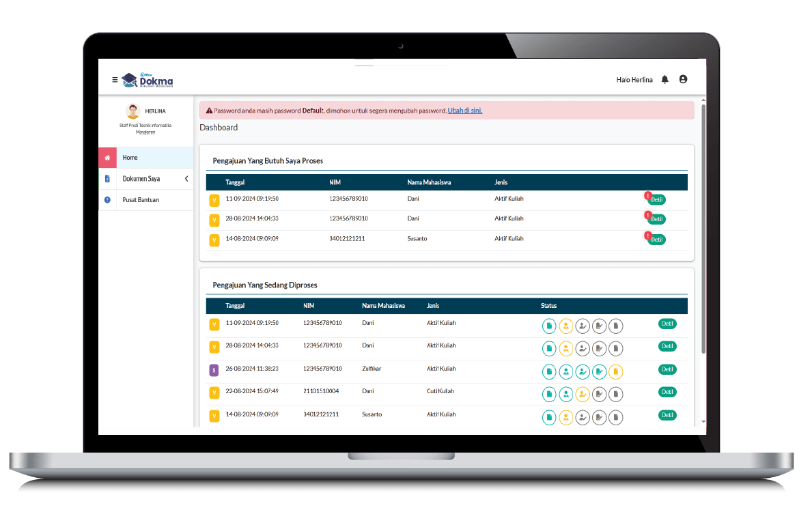Open Dokumen Saya menu item
Viewport: 812px width, 527px height.
pos(141,179)
